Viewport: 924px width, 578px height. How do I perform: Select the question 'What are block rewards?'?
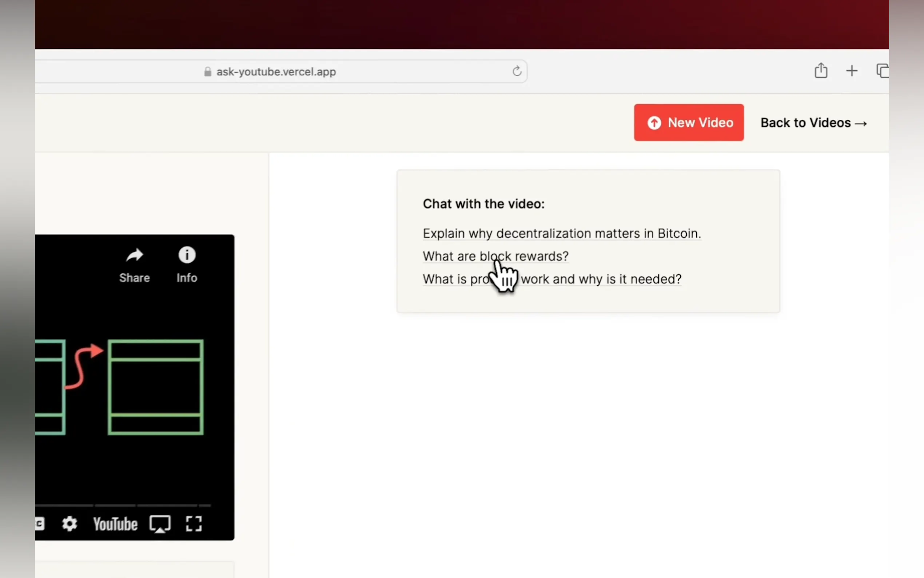tap(495, 256)
